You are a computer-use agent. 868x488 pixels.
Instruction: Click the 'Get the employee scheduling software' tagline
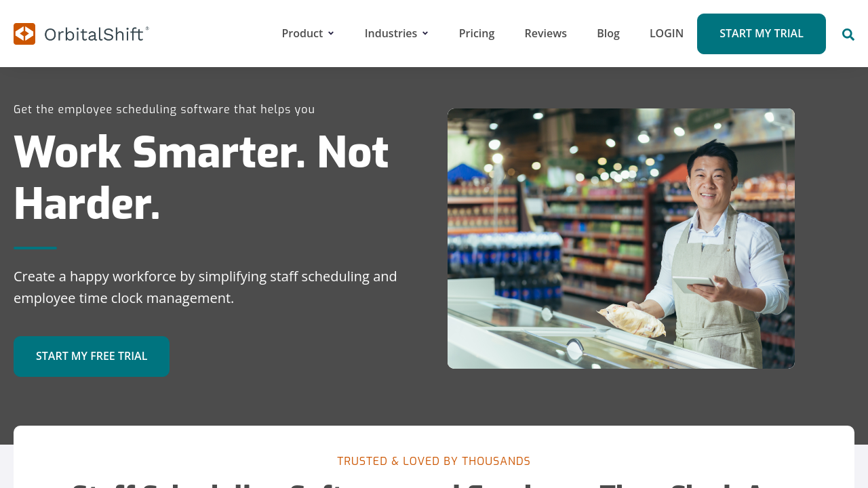click(x=164, y=109)
